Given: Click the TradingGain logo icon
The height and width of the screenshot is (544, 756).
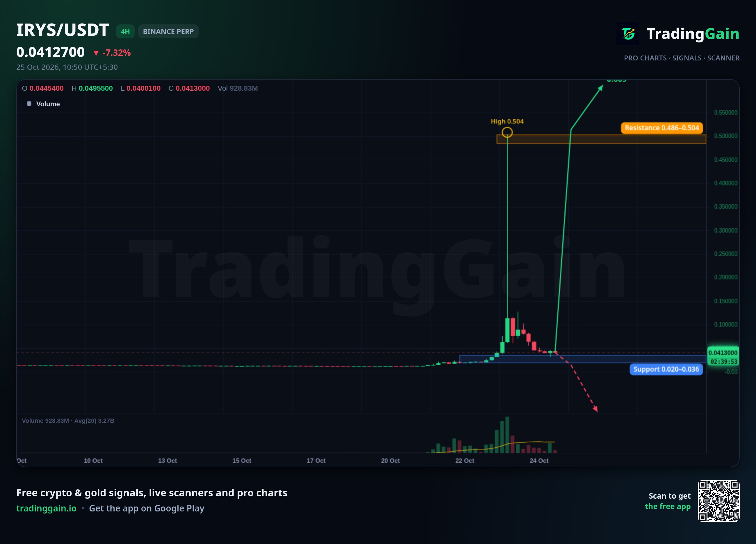Looking at the screenshot, I should [628, 34].
